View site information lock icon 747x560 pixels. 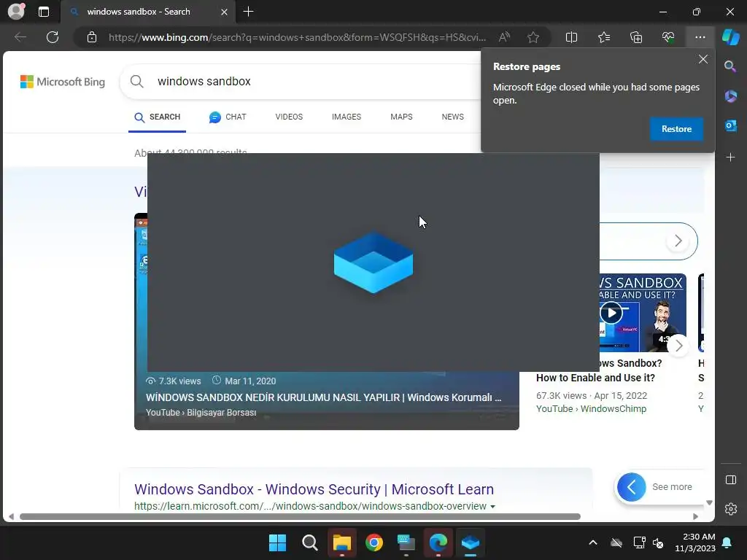[91, 37]
